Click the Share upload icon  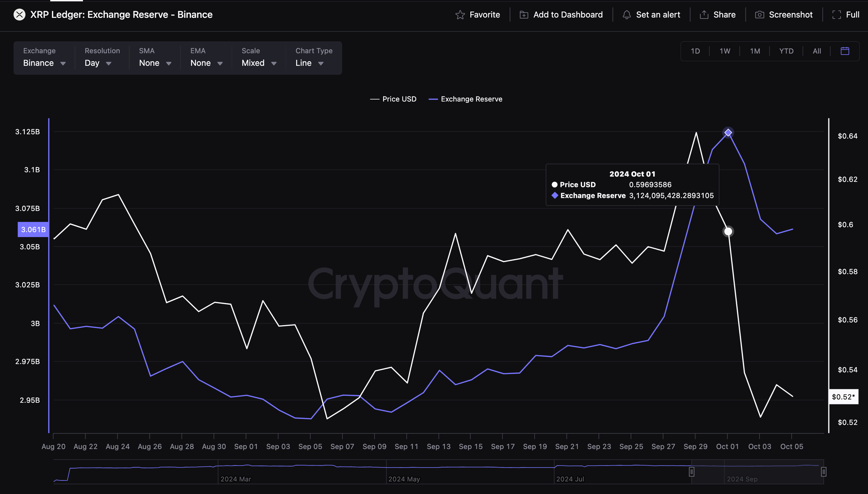[x=704, y=15]
